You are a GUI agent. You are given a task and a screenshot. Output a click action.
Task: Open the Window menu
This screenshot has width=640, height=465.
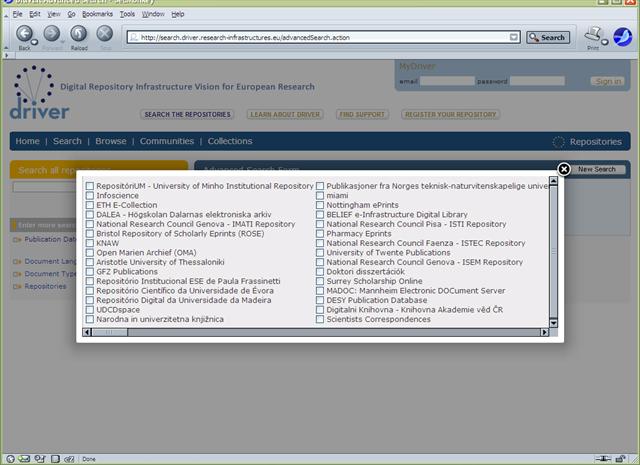point(153,14)
